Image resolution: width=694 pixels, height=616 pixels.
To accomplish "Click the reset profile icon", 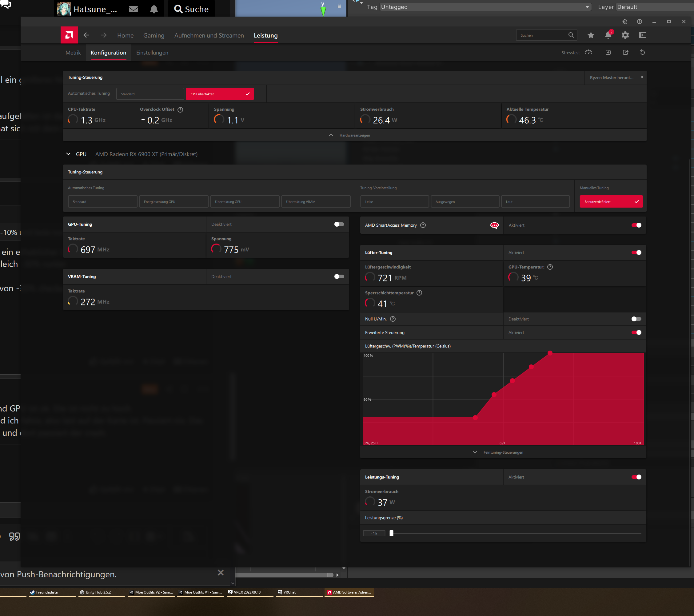I will [x=642, y=52].
